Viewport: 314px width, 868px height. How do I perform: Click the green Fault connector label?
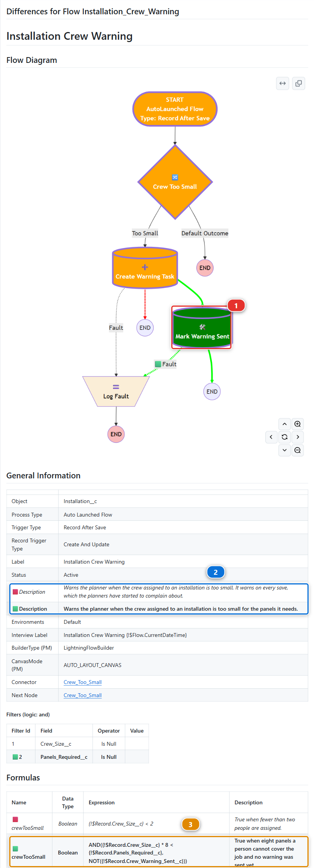pos(165,364)
